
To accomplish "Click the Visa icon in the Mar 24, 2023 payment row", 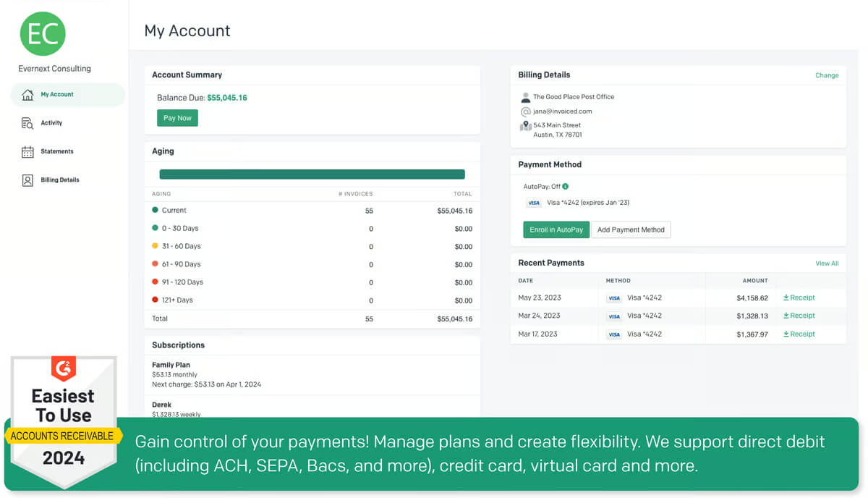I will pyautogui.click(x=614, y=316).
